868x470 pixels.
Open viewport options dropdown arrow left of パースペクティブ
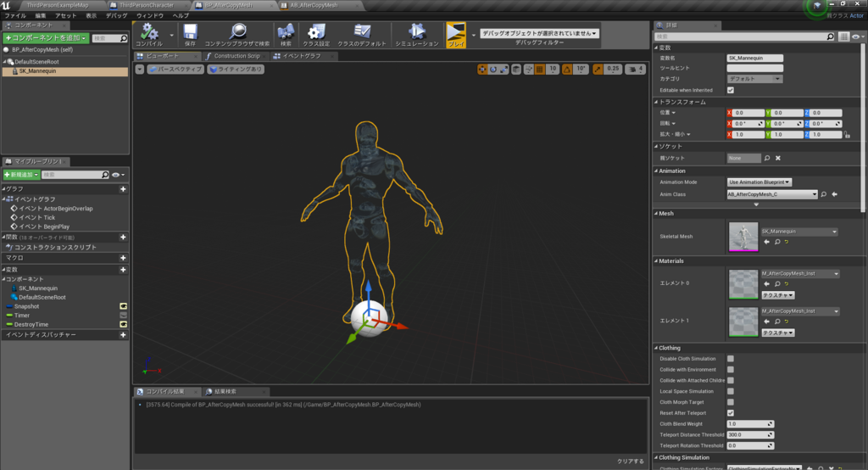pyautogui.click(x=140, y=70)
